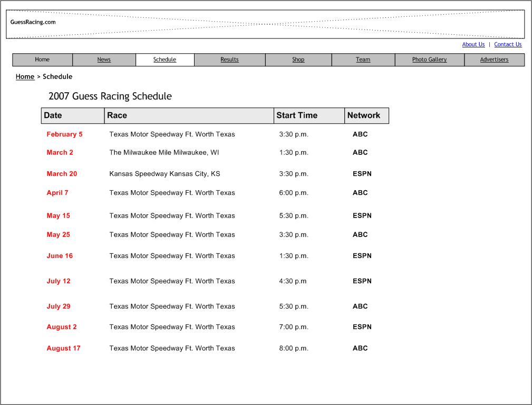
Task: Switch to the Results tab
Action: (x=229, y=60)
